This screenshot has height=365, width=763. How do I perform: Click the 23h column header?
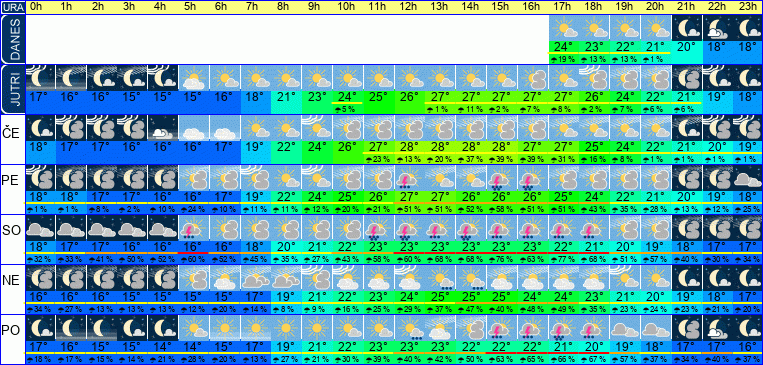(x=748, y=7)
